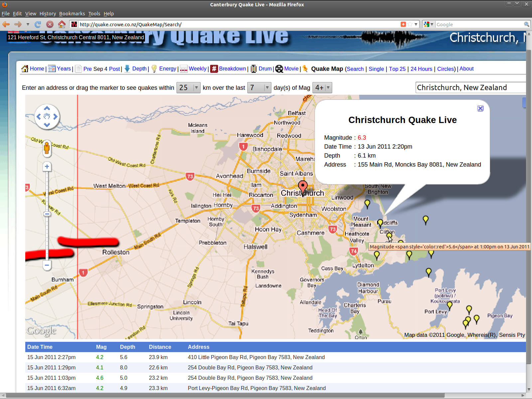Open the Help menu
The height and width of the screenshot is (399, 532).
[x=109, y=14]
